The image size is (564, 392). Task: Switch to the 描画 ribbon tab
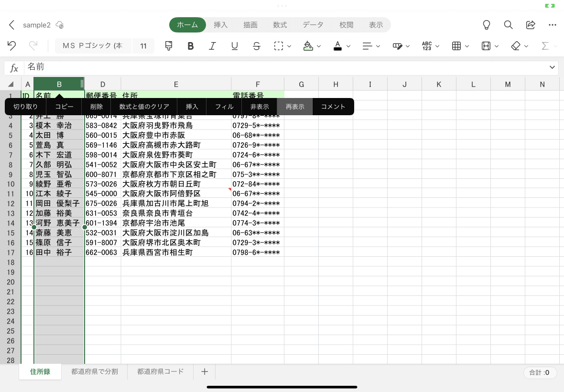coord(250,25)
